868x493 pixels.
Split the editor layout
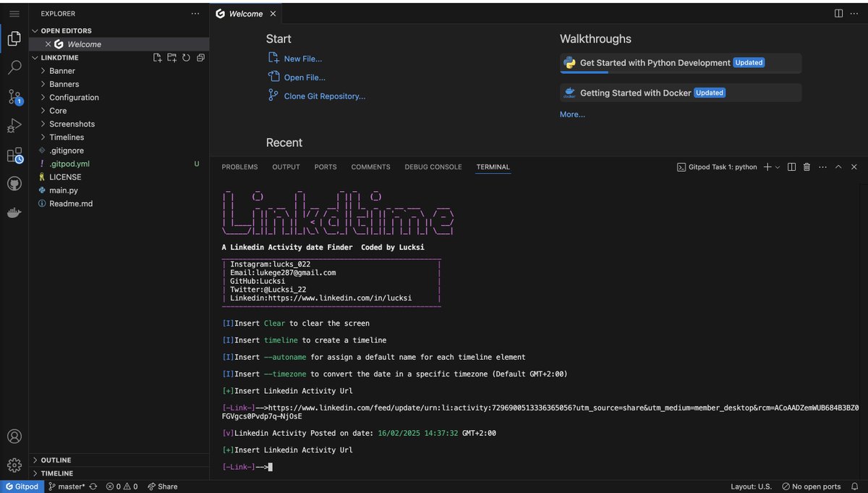coord(838,14)
